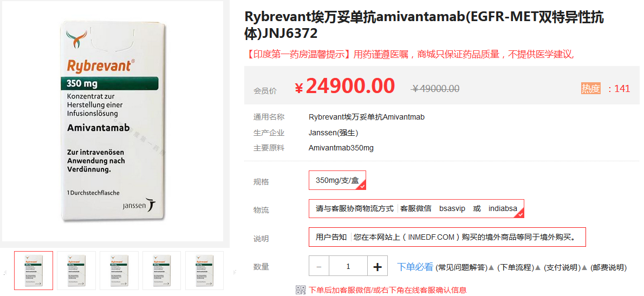The height and width of the screenshot is (296, 644).
Task: Open the 邮费说明 shipping fee link
Action: (x=608, y=267)
